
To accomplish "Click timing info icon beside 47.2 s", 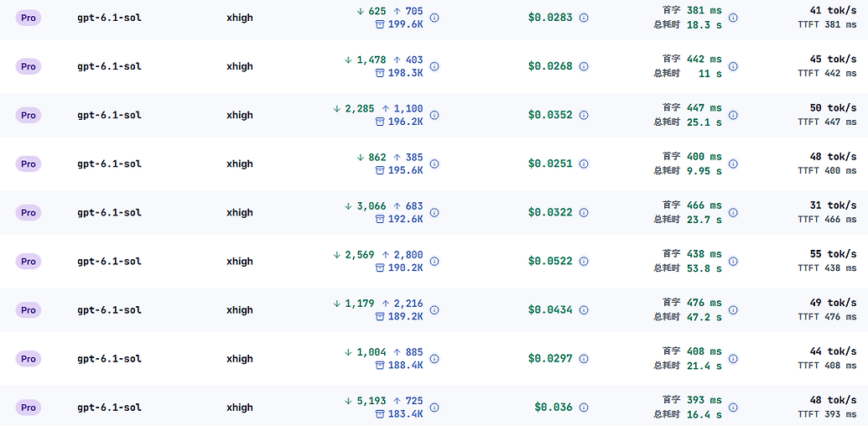I will click(733, 309).
